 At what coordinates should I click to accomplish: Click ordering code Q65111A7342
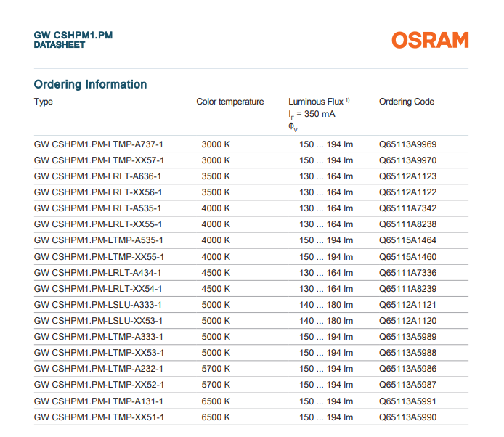(407, 208)
